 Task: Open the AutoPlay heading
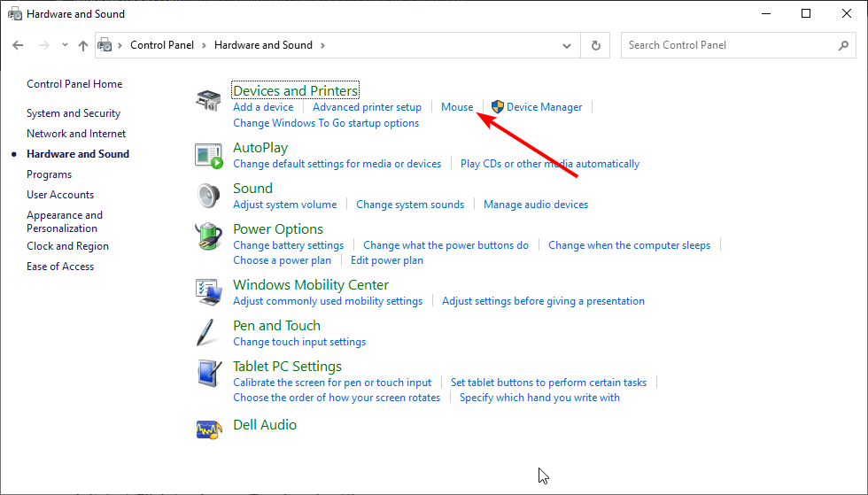click(x=260, y=148)
